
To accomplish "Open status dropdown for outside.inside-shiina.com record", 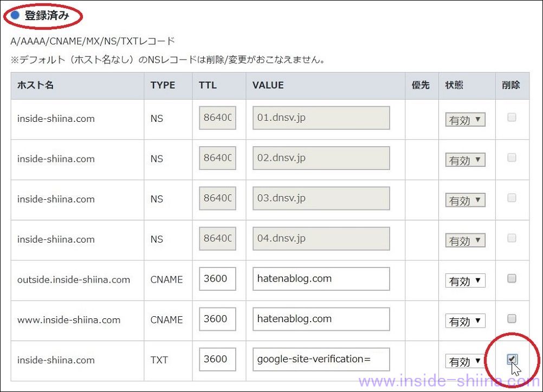I will 464,280.
